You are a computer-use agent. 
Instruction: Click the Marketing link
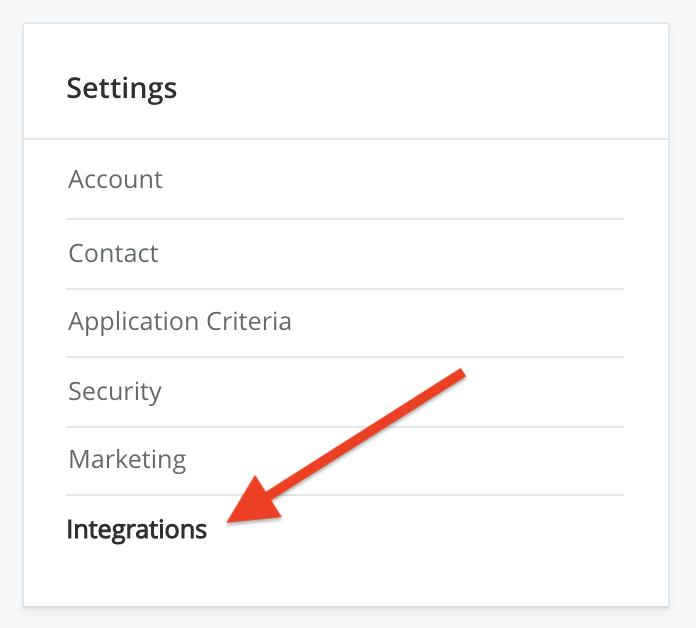click(127, 460)
